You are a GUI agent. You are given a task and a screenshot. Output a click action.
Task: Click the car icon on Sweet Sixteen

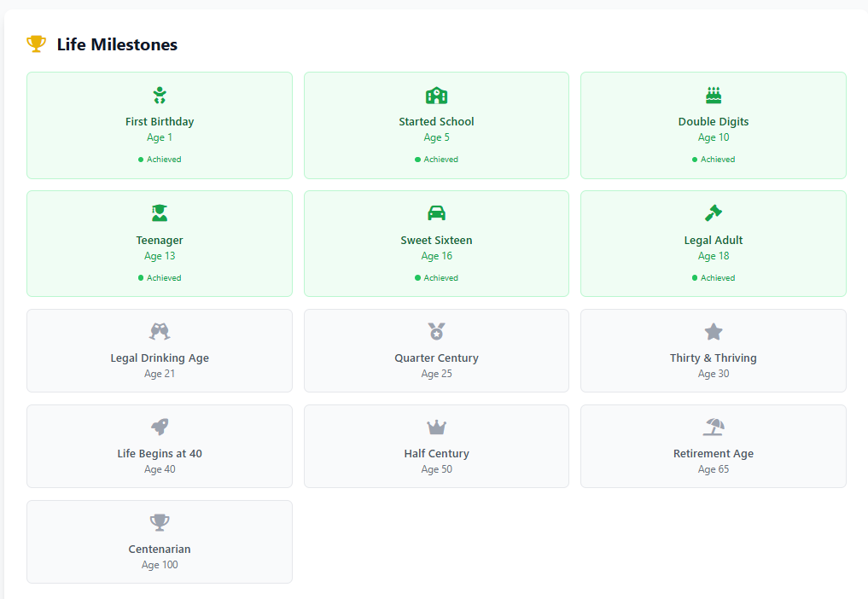tap(436, 213)
